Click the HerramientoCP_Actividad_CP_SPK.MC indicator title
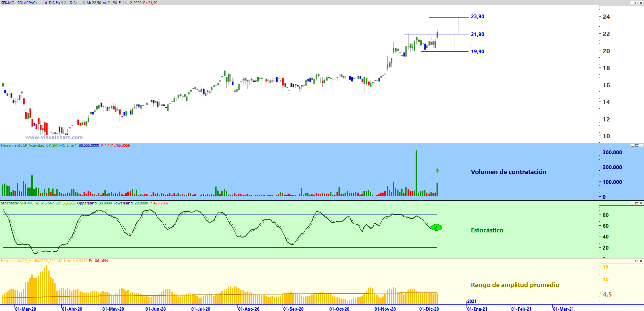Image resolution: width=644 pixels, height=311 pixels. coord(33,145)
